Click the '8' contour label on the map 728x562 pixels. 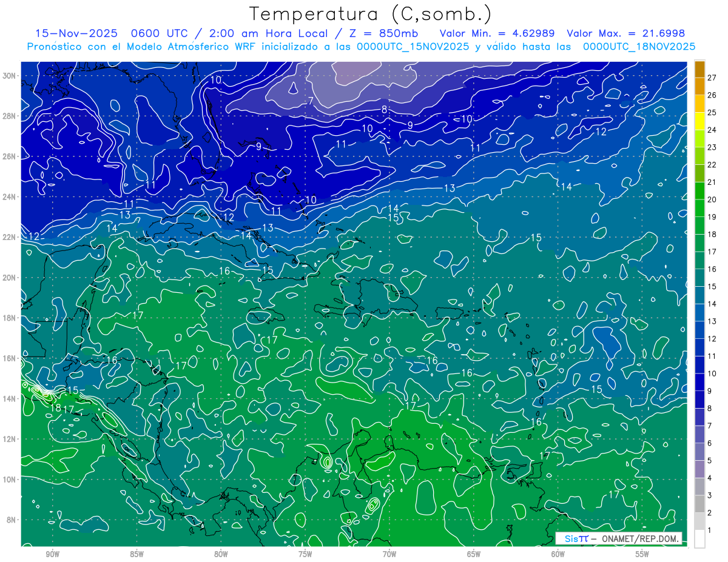[x=384, y=109]
